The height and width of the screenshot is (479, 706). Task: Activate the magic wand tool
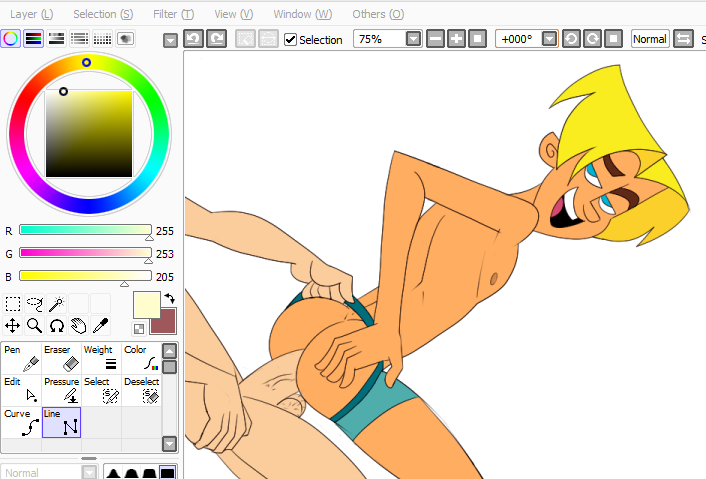(56, 304)
